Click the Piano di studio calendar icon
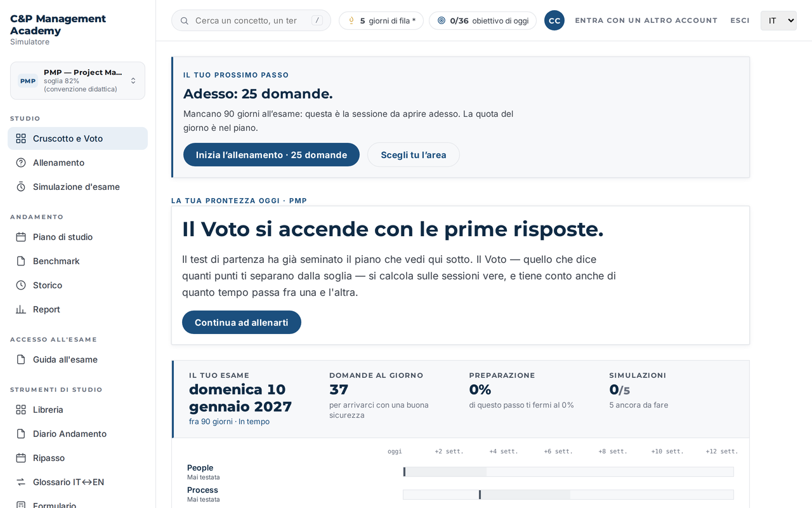The height and width of the screenshot is (508, 812). [x=21, y=237]
